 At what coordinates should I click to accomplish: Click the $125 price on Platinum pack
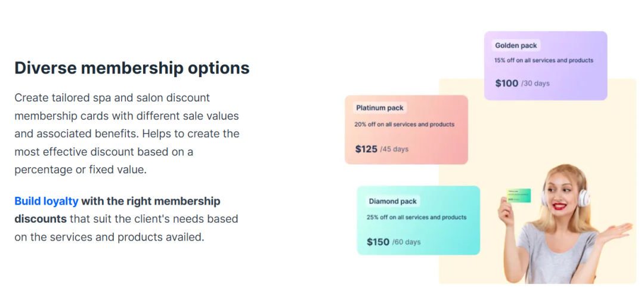[x=366, y=149]
